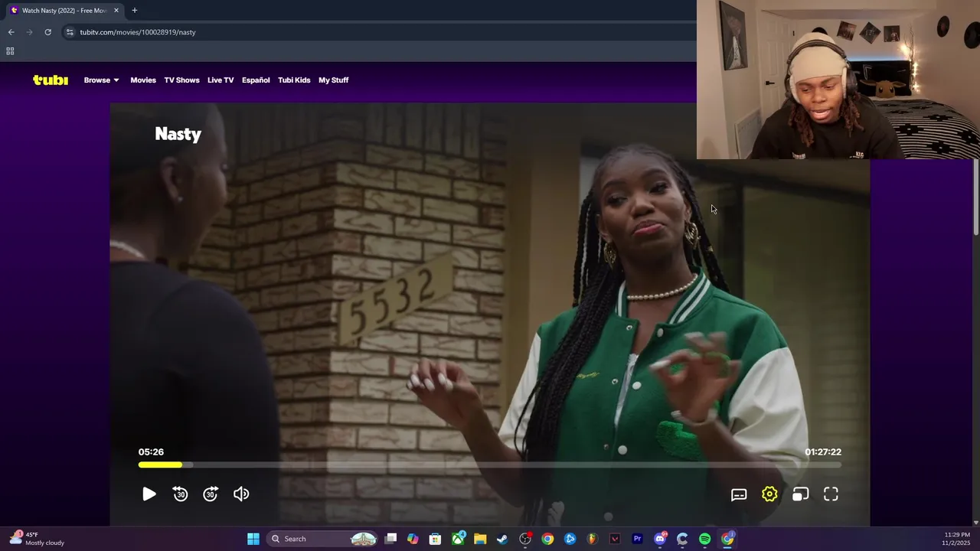Screen dimensions: 980x551
Task: Open Steam from the taskbar
Action: 502,539
